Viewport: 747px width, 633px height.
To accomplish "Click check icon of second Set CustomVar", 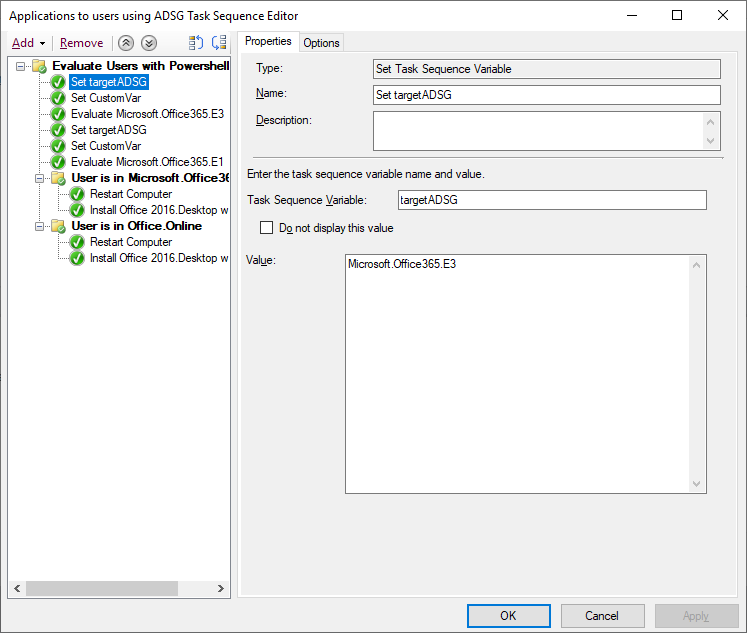I will point(58,146).
